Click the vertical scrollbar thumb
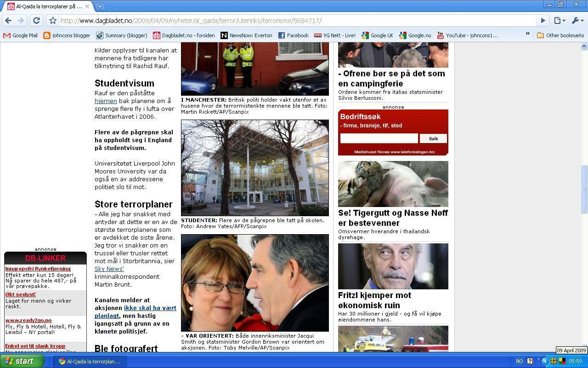This screenshot has width=588, height=368. coord(584,189)
